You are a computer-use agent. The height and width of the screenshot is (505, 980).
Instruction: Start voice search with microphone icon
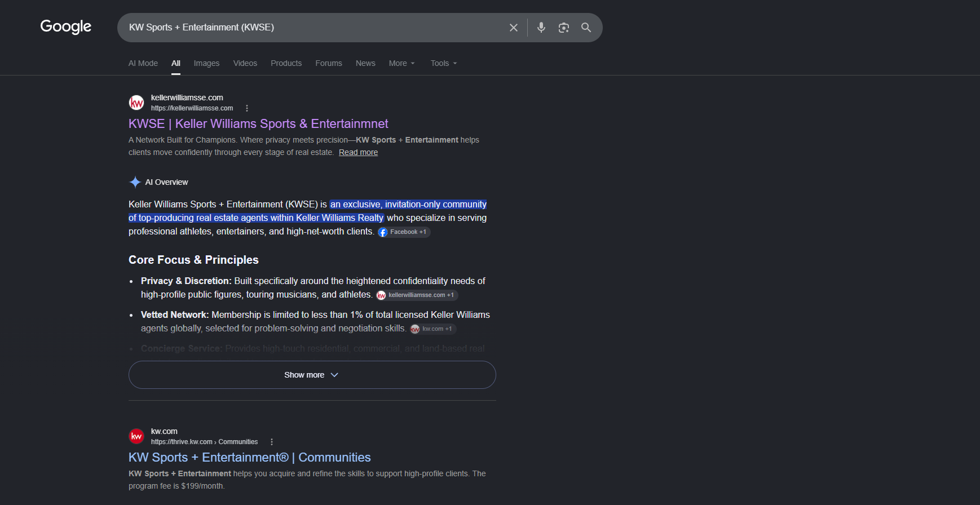click(x=541, y=28)
